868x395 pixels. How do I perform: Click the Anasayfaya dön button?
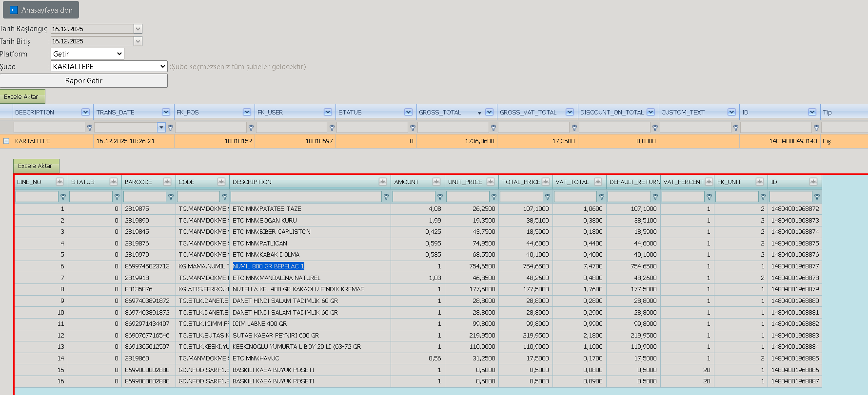click(41, 10)
